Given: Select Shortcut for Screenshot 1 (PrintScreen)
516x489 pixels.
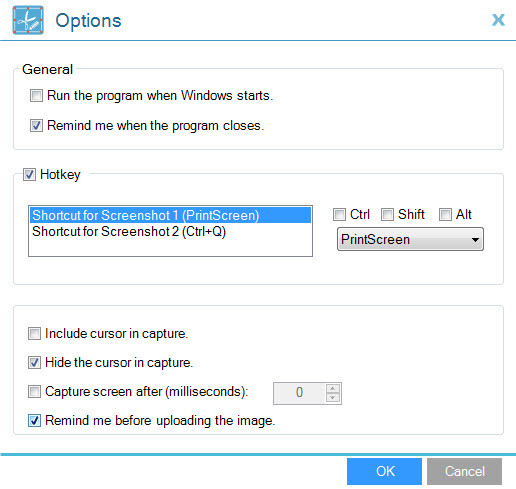Looking at the screenshot, I should click(170, 215).
